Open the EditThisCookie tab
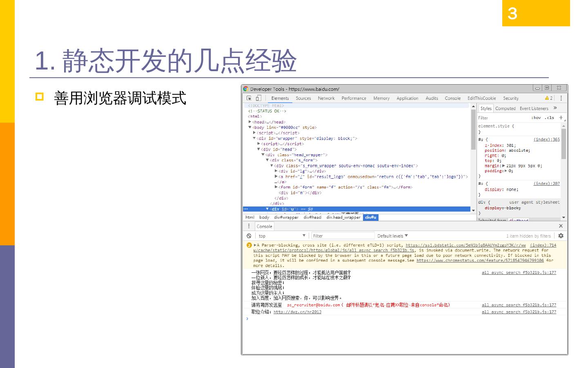The image size is (588, 368). 482,98
